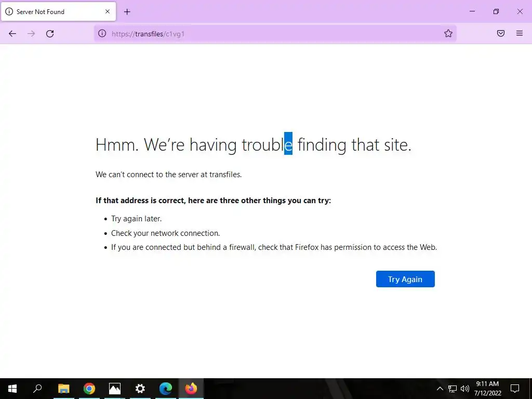
Task: Open a new tab
Action: 127,12
